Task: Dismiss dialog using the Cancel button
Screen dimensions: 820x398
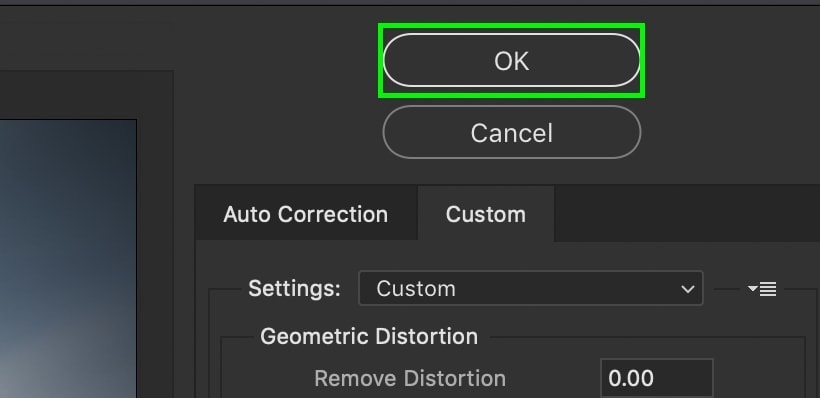Action: [511, 132]
